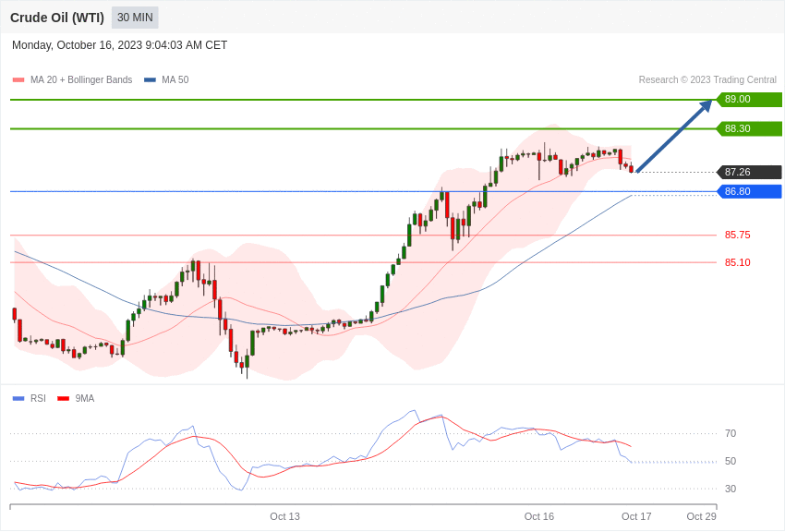Click the Oct 17 date axis label
The image size is (785, 532).
point(636,516)
